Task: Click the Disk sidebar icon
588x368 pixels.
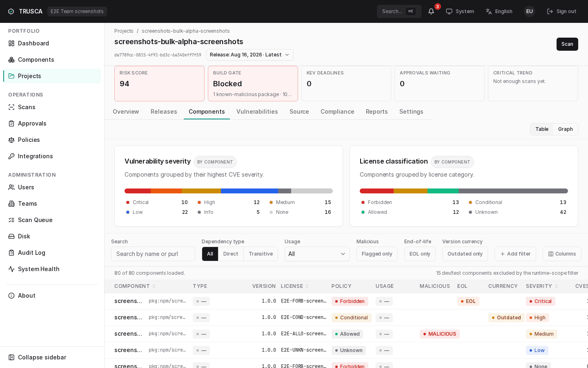Action: pos(11,236)
